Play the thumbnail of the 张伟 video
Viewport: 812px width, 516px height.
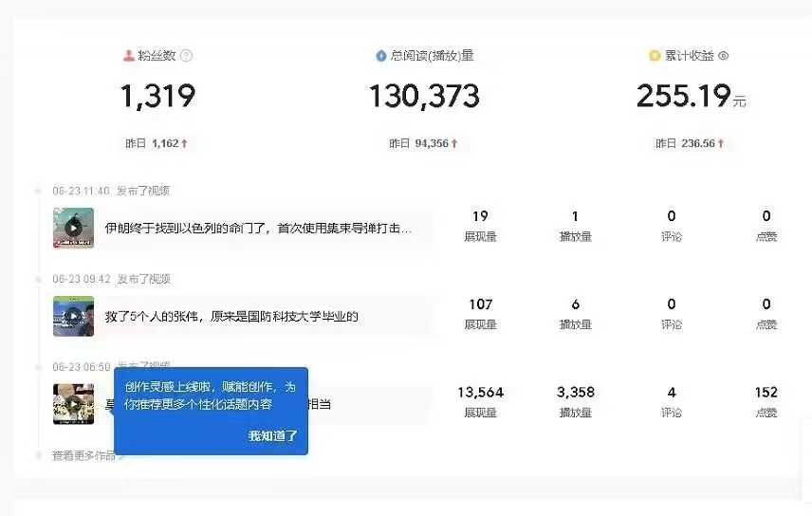coord(74,316)
